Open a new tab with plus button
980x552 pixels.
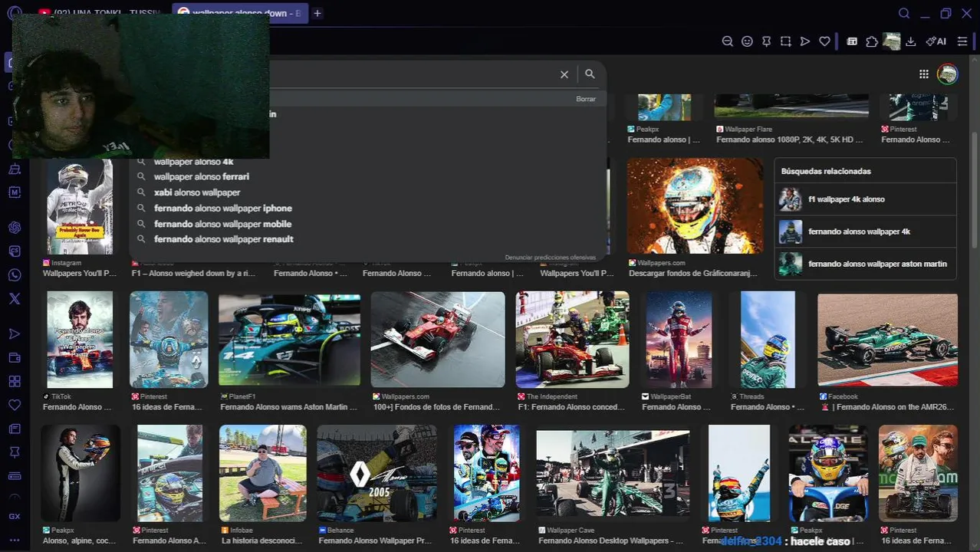point(317,13)
